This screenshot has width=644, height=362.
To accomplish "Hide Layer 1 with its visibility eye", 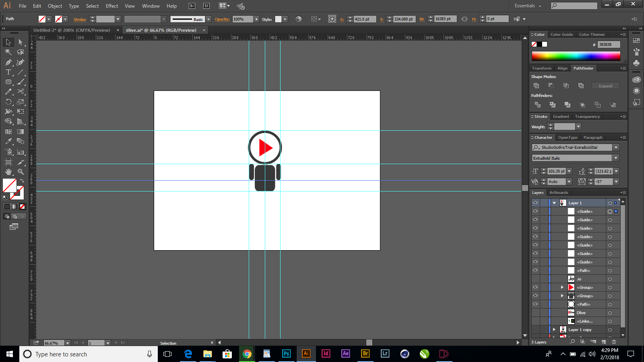I will coord(535,203).
